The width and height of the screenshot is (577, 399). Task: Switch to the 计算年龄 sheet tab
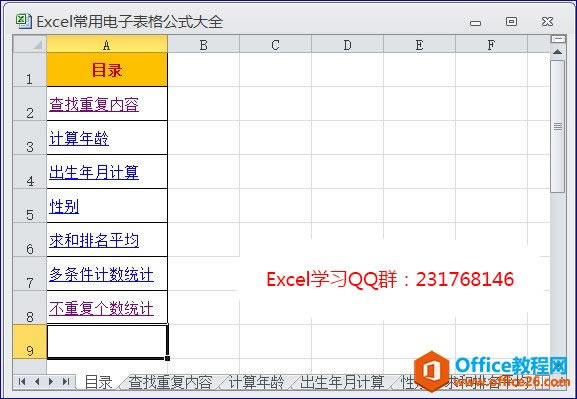[x=256, y=382]
